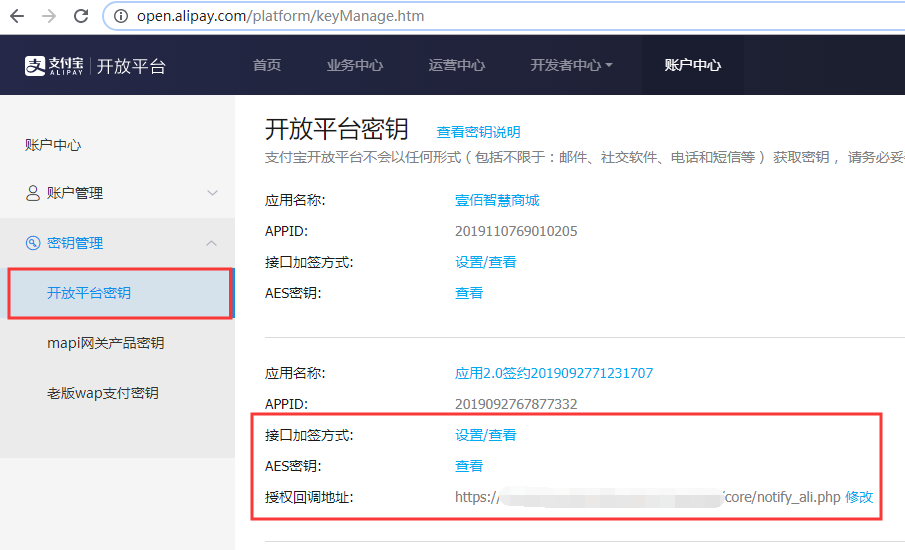Click the browser back arrow
905x550 pixels.
point(17,16)
